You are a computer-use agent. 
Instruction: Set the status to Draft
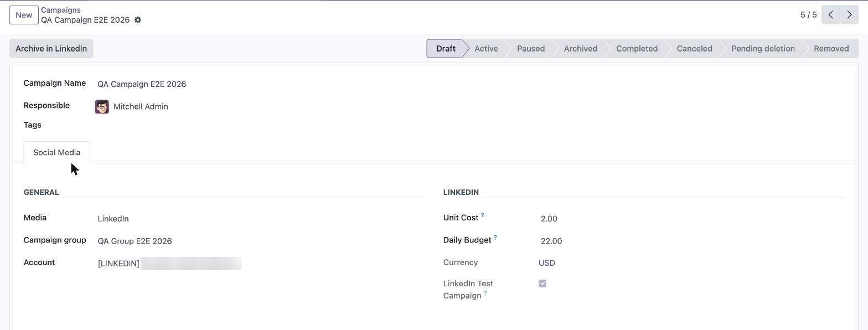445,49
